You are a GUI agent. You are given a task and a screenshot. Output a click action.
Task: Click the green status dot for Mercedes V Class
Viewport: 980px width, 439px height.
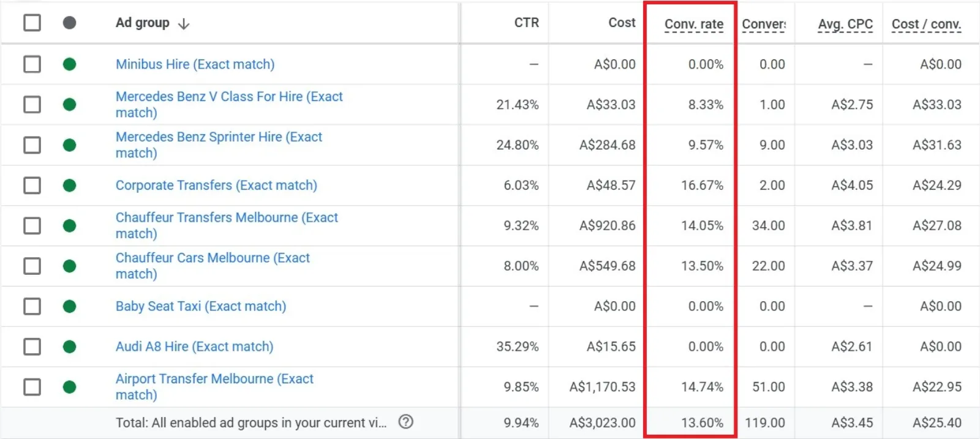[69, 105]
